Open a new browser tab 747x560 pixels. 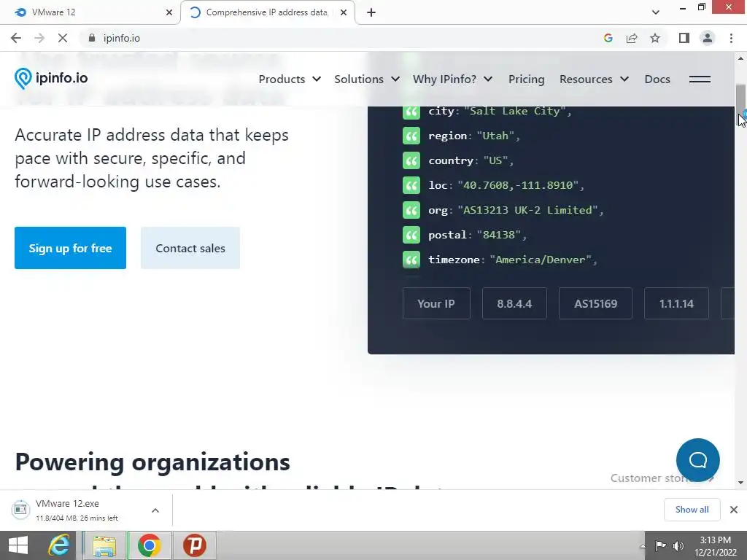click(371, 12)
